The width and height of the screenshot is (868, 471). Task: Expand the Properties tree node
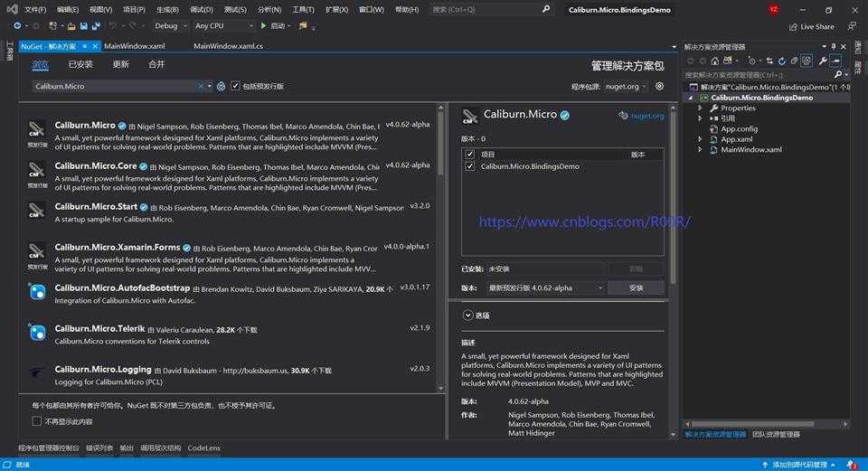pyautogui.click(x=700, y=108)
